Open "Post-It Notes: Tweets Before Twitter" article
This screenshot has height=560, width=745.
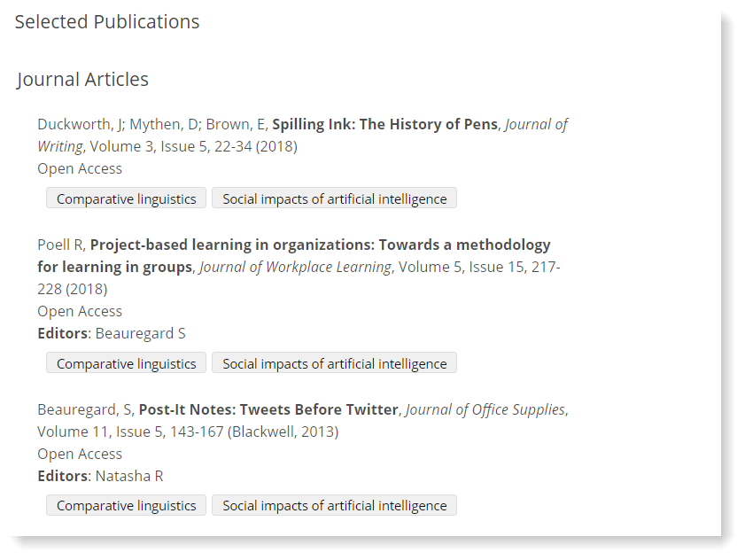click(268, 409)
